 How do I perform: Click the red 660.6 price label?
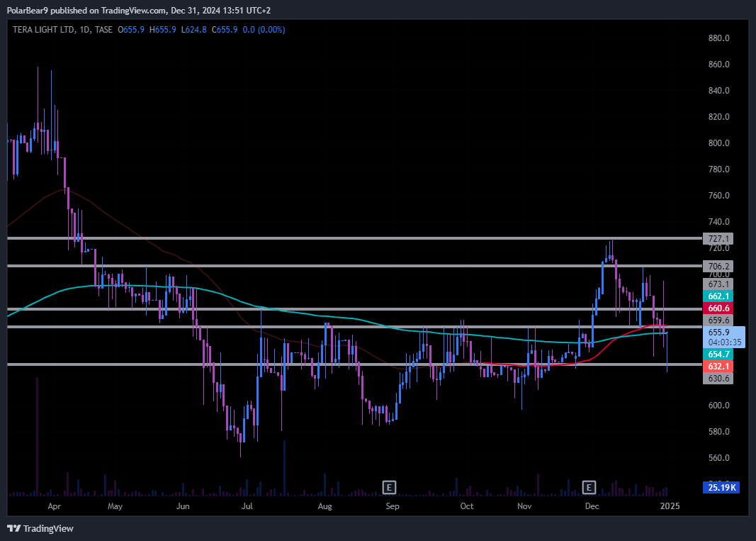718,308
